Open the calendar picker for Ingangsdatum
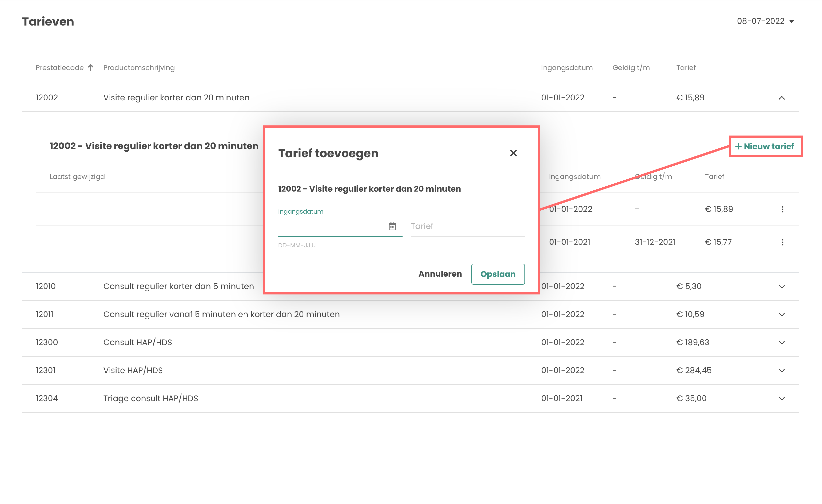Viewport: 822px width, 504px height. [x=392, y=226]
